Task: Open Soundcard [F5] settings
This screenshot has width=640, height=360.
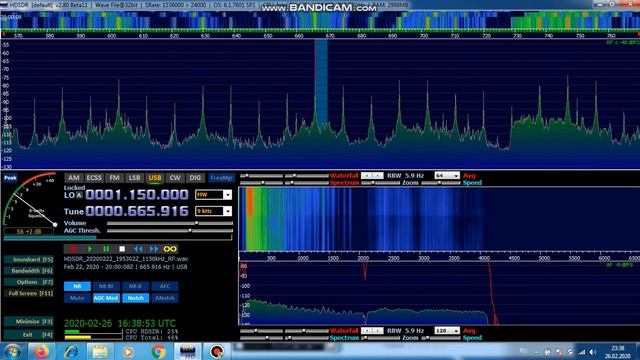Action: pos(29,260)
